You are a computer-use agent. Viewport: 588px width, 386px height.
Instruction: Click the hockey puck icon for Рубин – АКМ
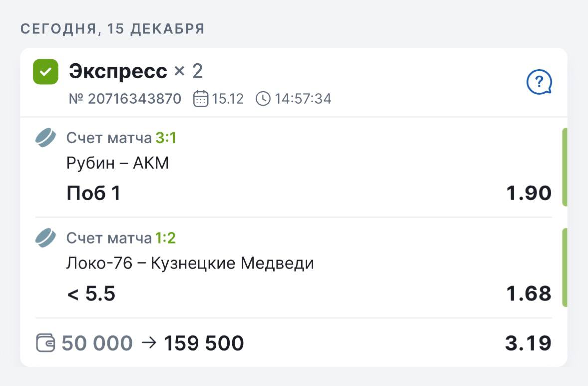tap(47, 138)
